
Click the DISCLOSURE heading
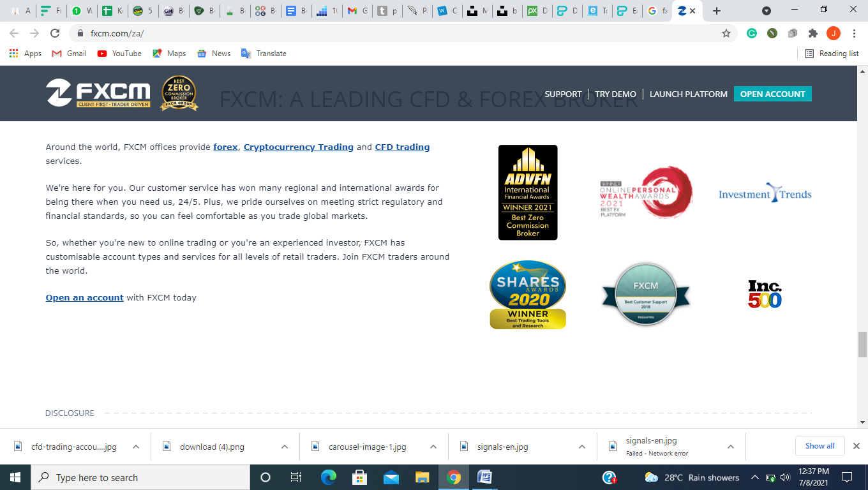pos(70,413)
